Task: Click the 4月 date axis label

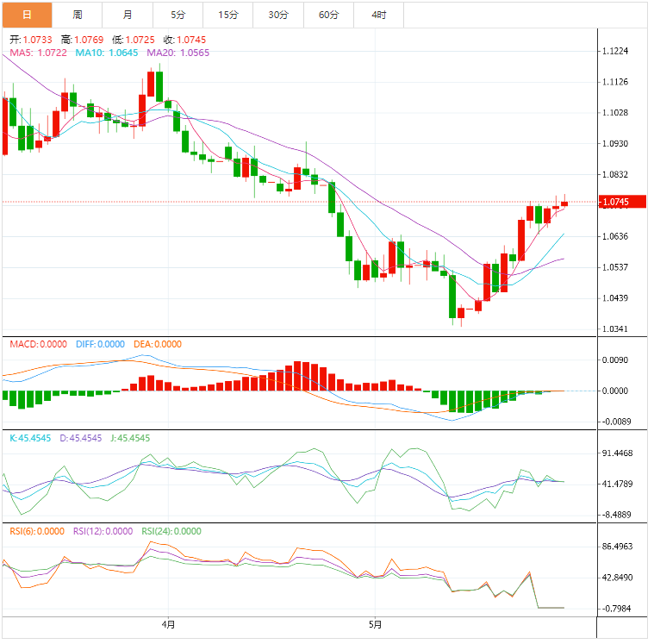Action: [169, 625]
